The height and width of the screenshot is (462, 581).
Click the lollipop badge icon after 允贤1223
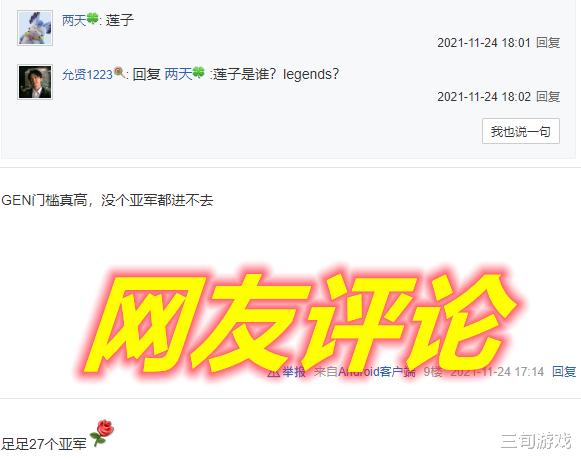click(119, 72)
